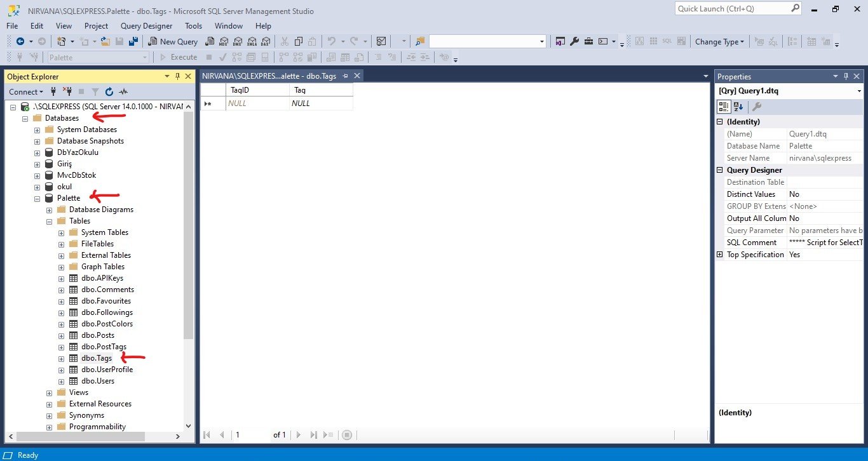Click the Categorized view icon in Properties
This screenshot has height=461, width=868.
click(x=724, y=107)
